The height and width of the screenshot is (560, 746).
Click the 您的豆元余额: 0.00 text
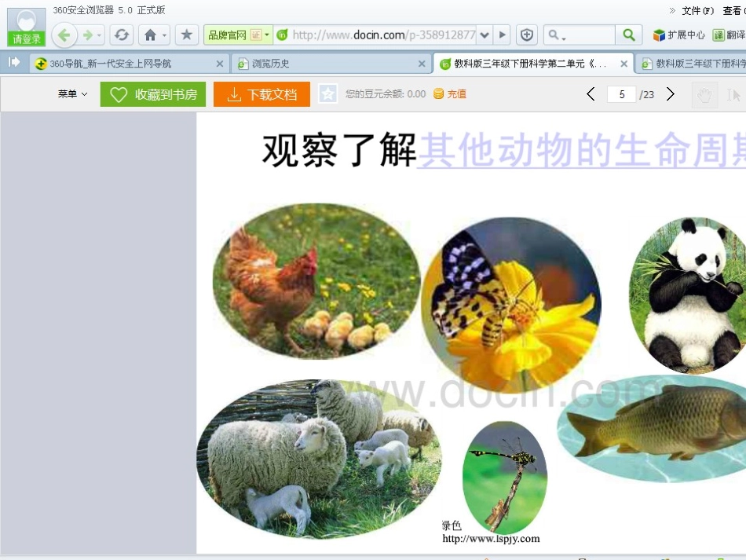pos(386,94)
